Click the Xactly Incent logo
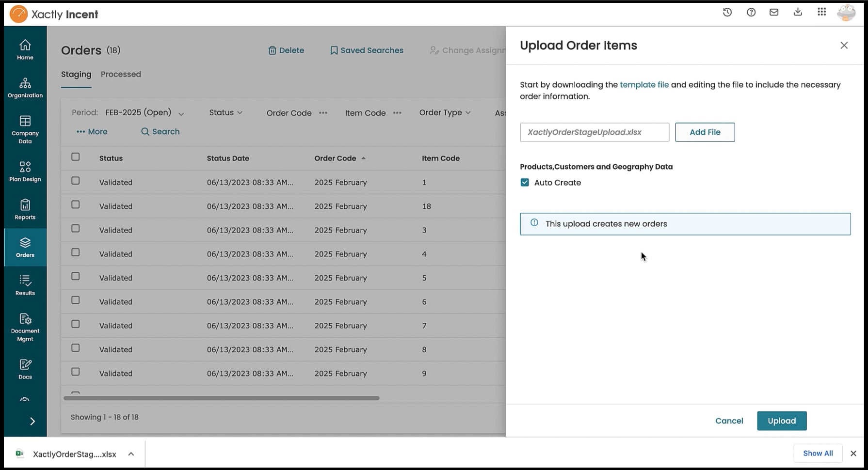This screenshot has width=868, height=470. point(54,14)
